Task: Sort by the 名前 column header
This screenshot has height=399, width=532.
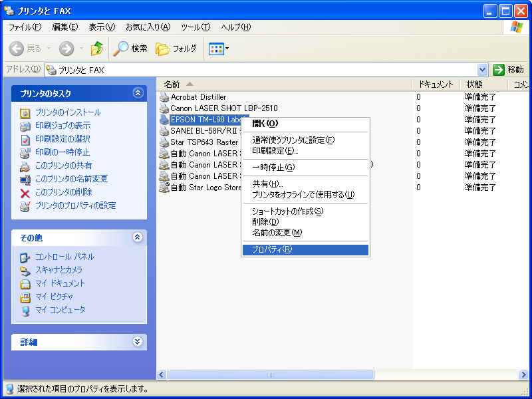Action: 285,84
